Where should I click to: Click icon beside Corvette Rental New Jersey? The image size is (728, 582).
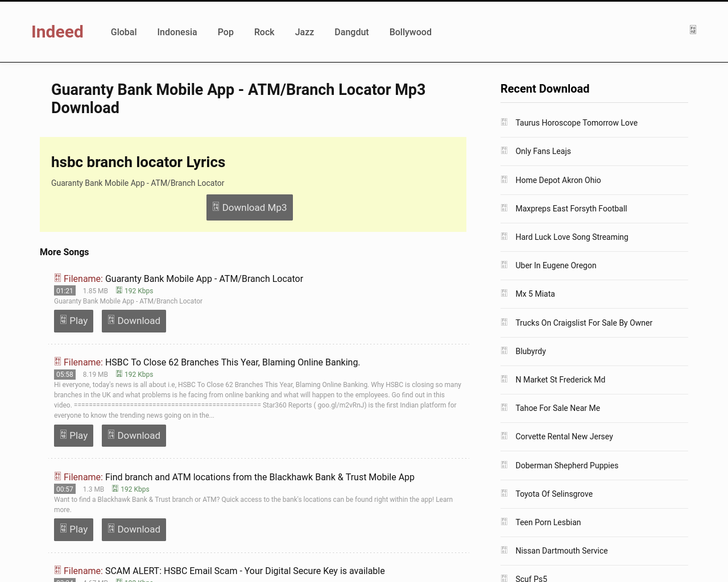coord(504,436)
